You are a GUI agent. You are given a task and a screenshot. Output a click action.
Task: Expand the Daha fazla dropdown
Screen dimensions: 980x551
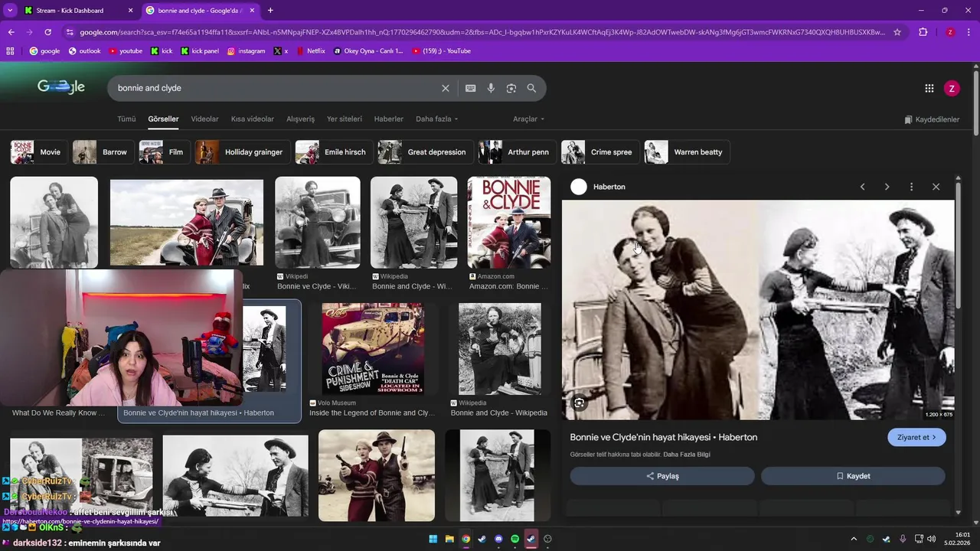[436, 119]
